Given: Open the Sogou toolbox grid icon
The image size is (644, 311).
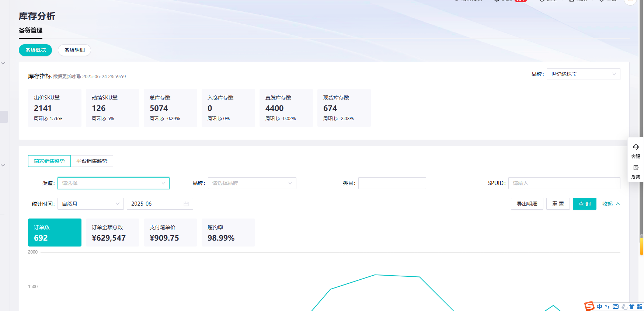Looking at the screenshot, I should point(640,307).
